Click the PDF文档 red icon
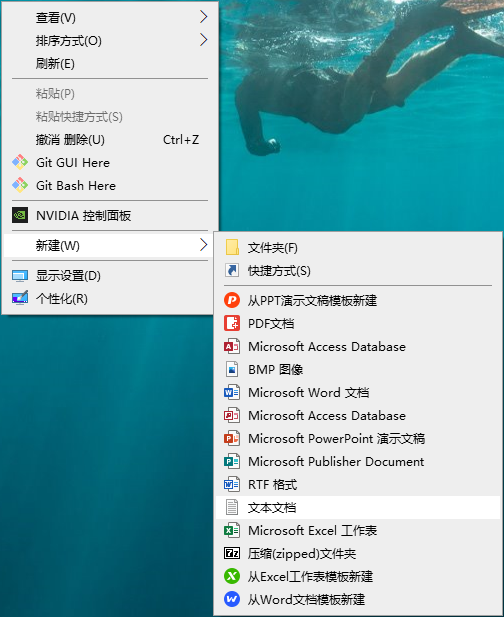504x617 pixels. [232, 323]
